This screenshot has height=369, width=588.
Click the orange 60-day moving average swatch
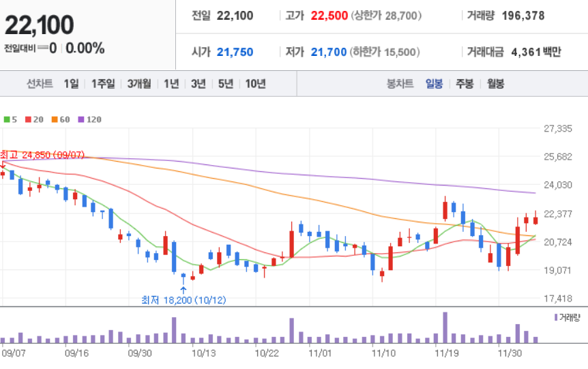55,119
